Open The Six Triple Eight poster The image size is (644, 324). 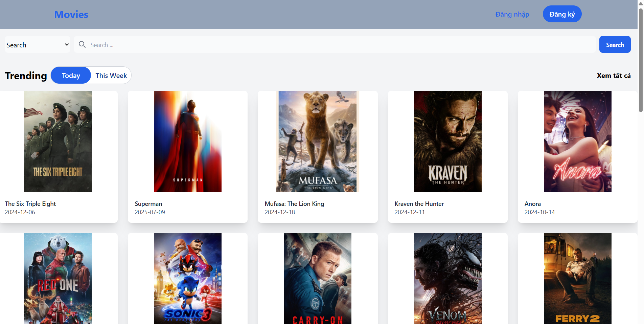tap(58, 142)
